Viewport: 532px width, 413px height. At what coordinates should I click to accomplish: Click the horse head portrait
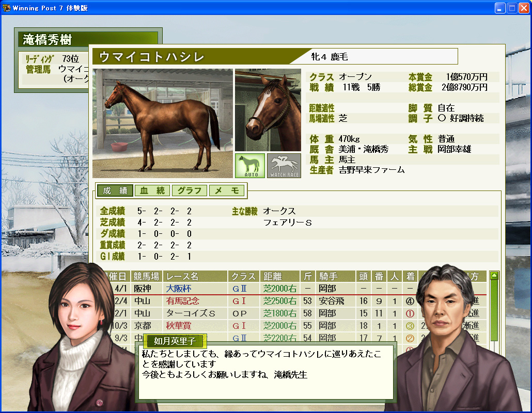[x=268, y=110]
